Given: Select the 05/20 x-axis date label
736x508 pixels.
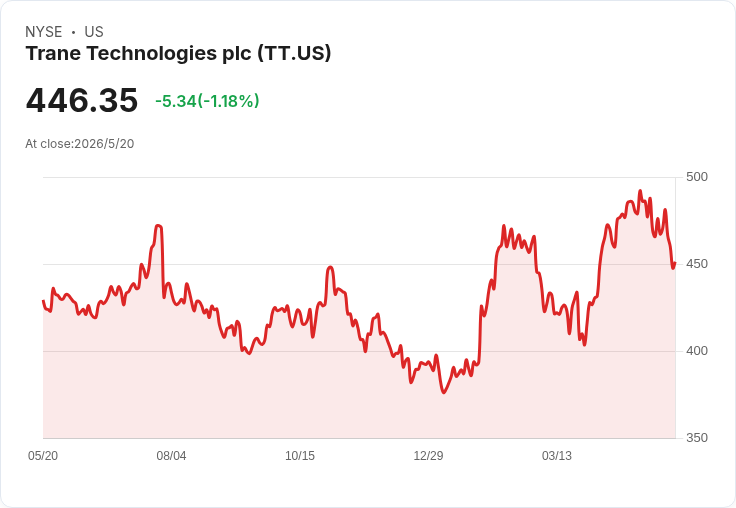Looking at the screenshot, I should point(43,455).
